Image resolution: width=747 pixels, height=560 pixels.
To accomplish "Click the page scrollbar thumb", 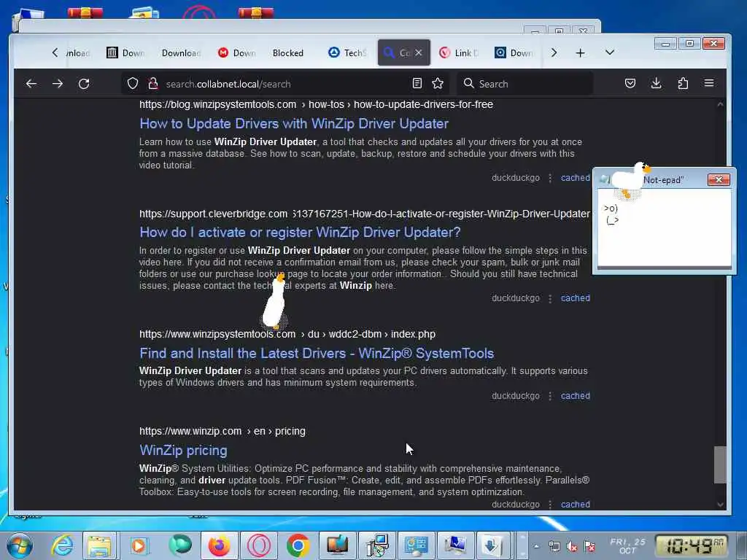I will tap(720, 464).
